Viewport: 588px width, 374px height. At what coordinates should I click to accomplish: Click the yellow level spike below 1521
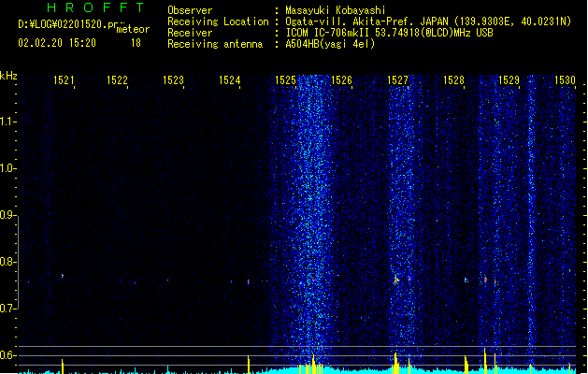pos(63,367)
